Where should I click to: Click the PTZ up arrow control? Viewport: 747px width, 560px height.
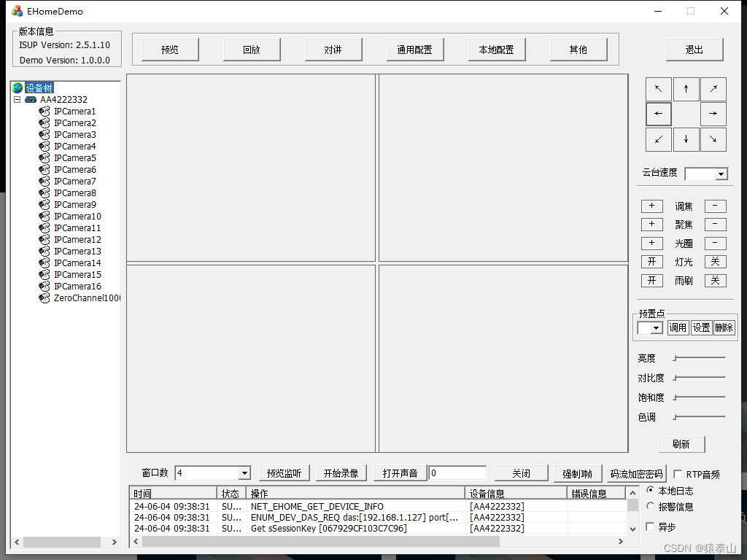coord(686,88)
